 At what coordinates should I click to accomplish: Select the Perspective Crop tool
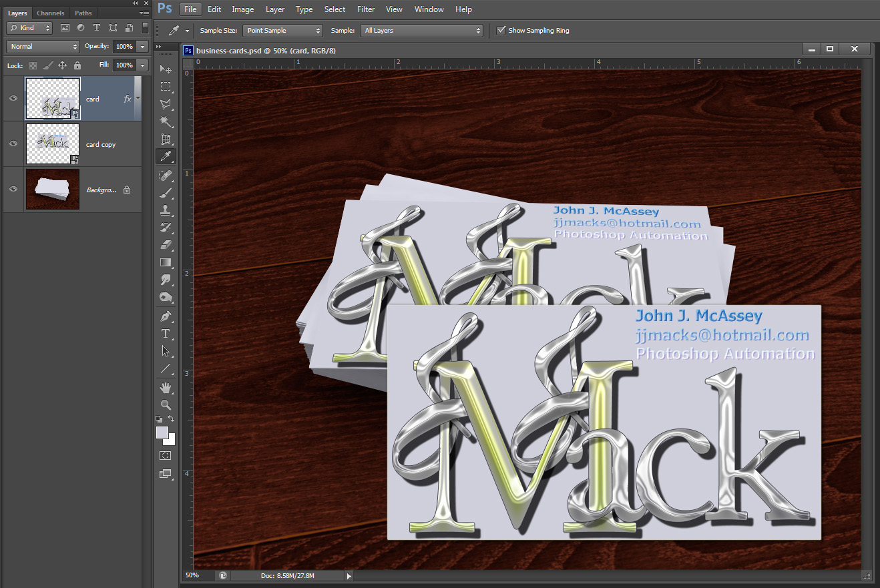coord(166,139)
